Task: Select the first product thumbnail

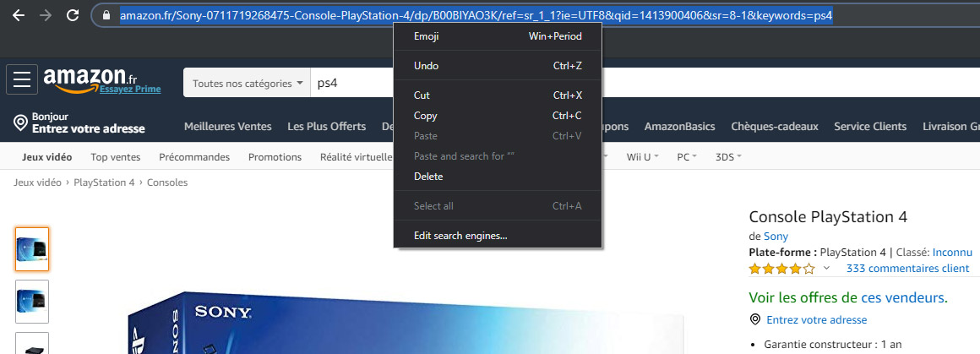Action: 32,249
